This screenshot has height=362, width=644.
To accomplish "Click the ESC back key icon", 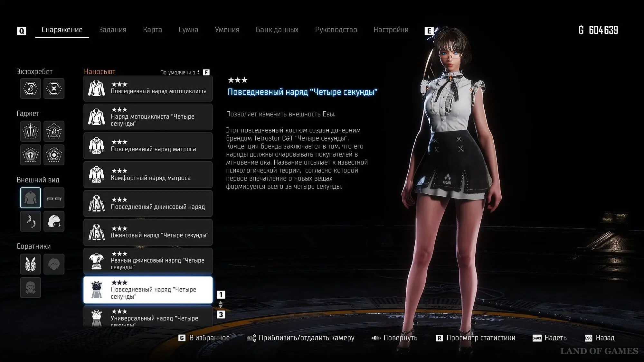I will click(588, 338).
